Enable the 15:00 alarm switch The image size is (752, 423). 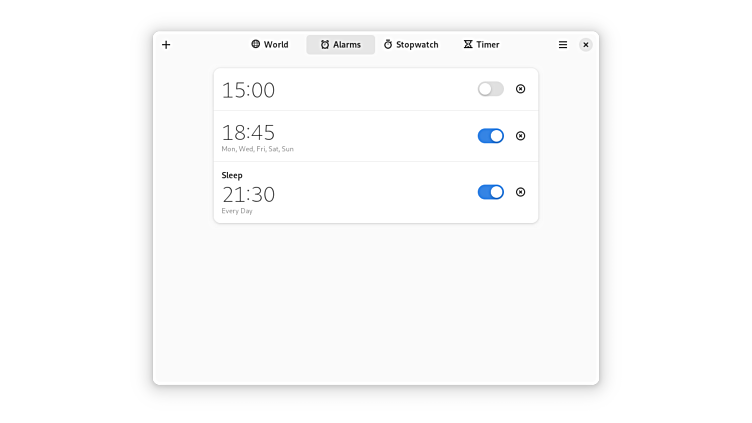491,89
